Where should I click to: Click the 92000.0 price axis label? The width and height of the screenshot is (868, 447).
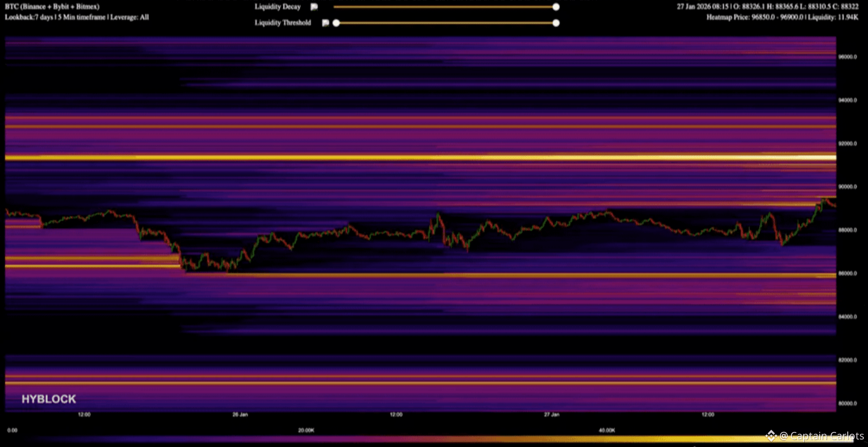tap(848, 143)
